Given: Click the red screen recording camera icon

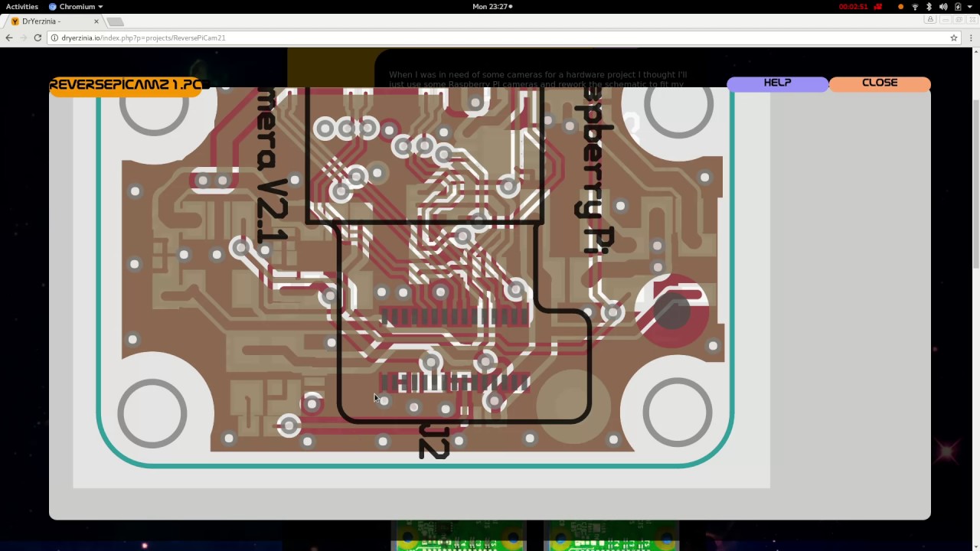Looking at the screenshot, I should pyautogui.click(x=877, y=6).
